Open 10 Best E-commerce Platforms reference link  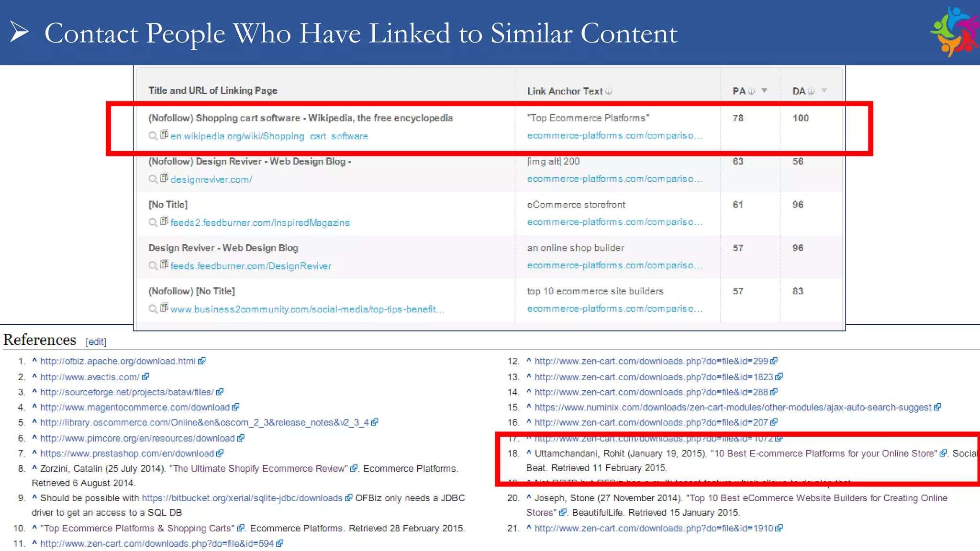coord(824,453)
